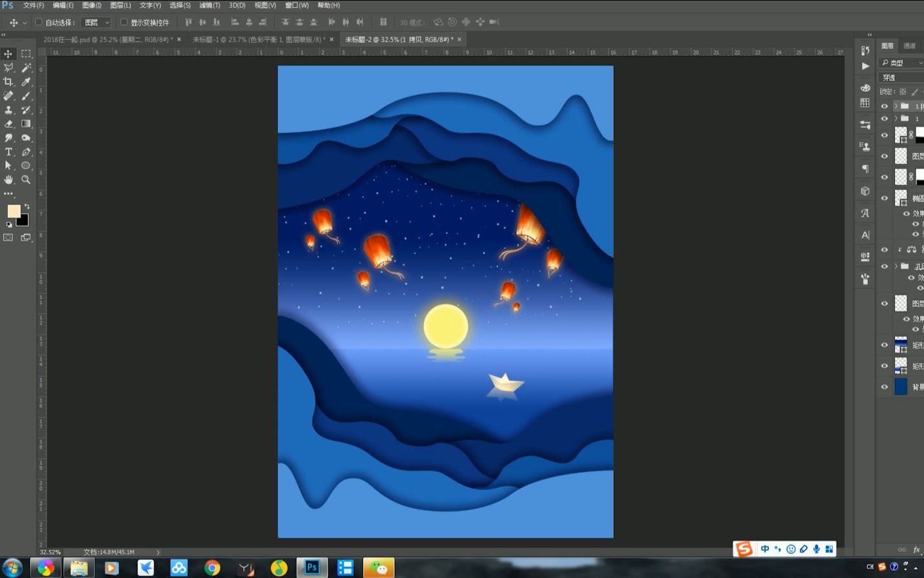
Task: Expand the topmost folder group in Layers
Action: pos(896,106)
